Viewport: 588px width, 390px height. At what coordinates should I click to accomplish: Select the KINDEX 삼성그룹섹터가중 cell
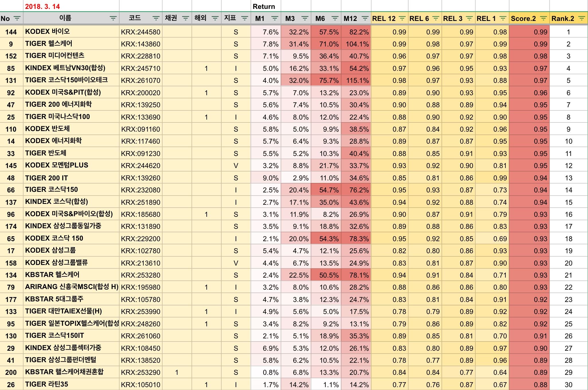pyautogui.click(x=71, y=348)
